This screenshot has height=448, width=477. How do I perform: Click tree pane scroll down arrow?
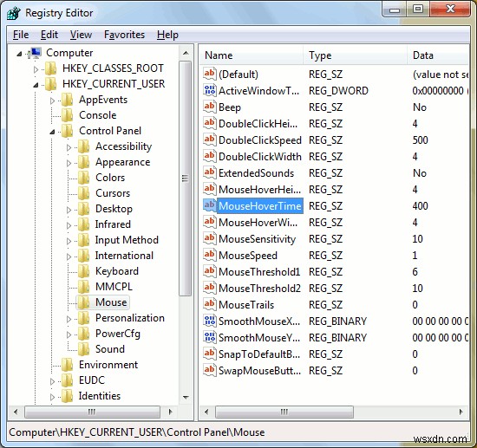(186, 397)
